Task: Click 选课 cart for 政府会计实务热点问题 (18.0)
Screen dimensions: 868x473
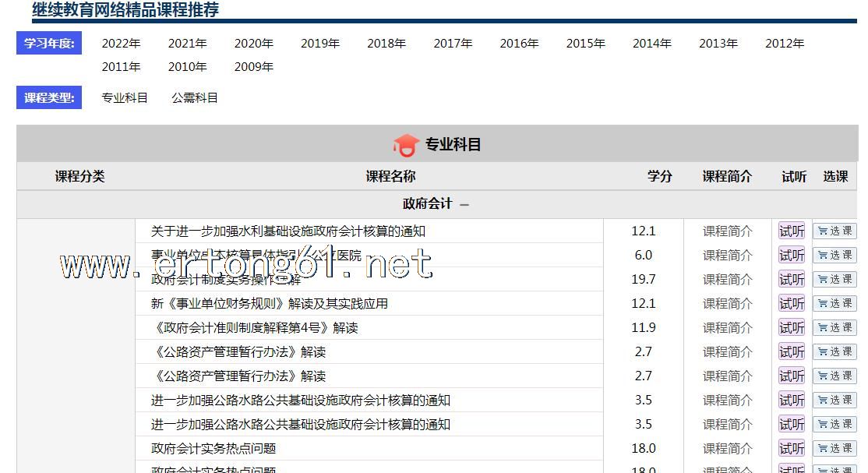Action: tap(834, 449)
